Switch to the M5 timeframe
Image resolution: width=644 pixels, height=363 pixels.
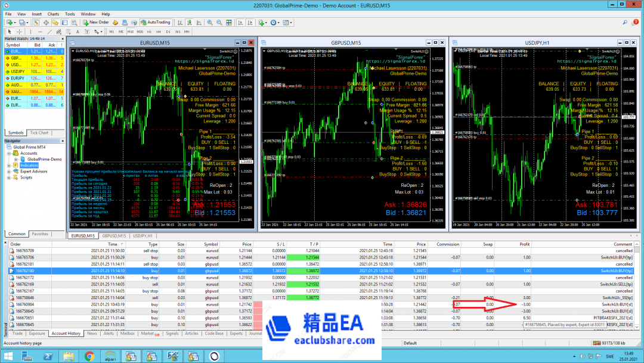coord(121,31)
